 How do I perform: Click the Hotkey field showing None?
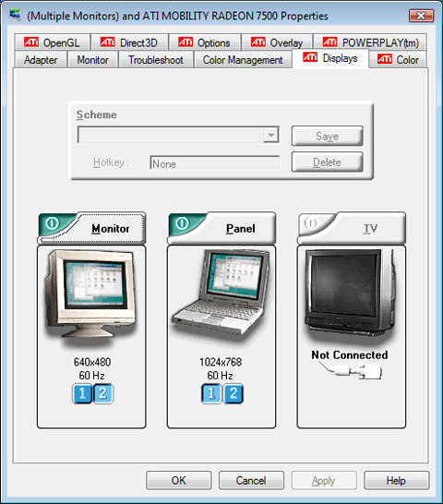point(215,163)
